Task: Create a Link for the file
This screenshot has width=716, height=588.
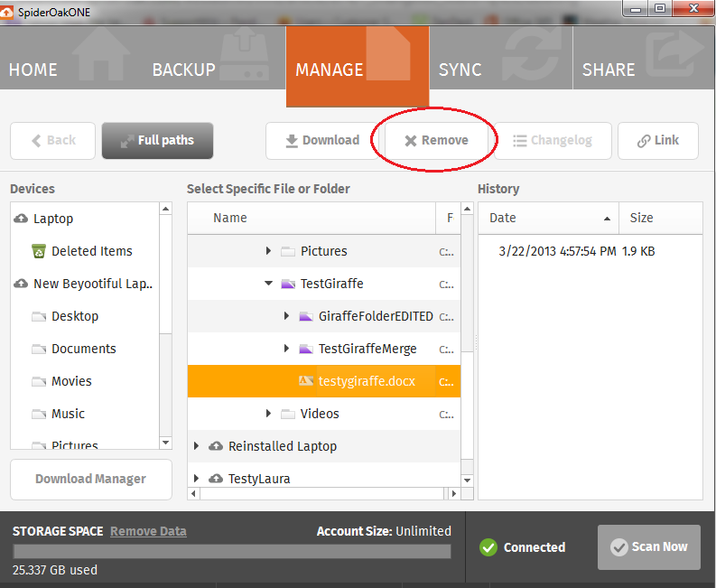Action: [x=658, y=141]
